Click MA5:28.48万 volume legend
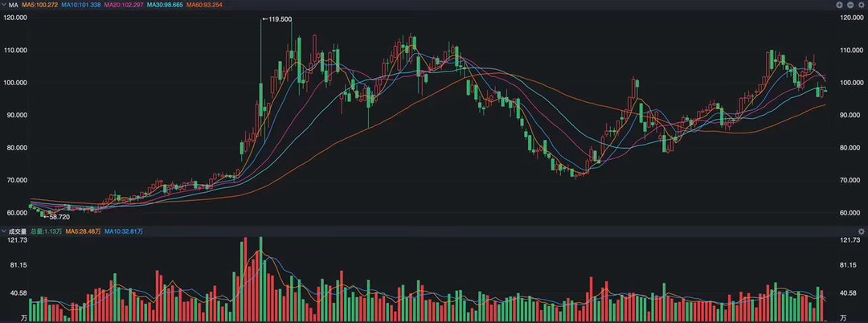Viewport: 868px width, 323px height. tap(83, 231)
